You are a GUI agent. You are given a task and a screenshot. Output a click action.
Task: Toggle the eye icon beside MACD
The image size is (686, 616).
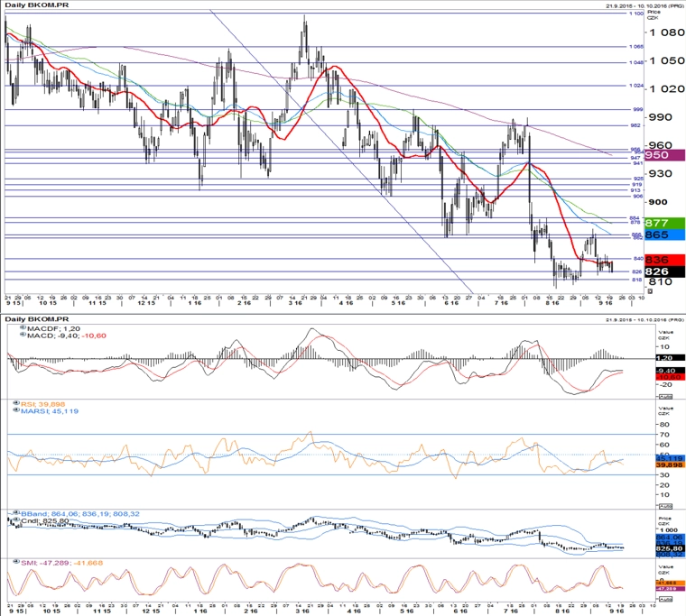[x=23, y=335]
